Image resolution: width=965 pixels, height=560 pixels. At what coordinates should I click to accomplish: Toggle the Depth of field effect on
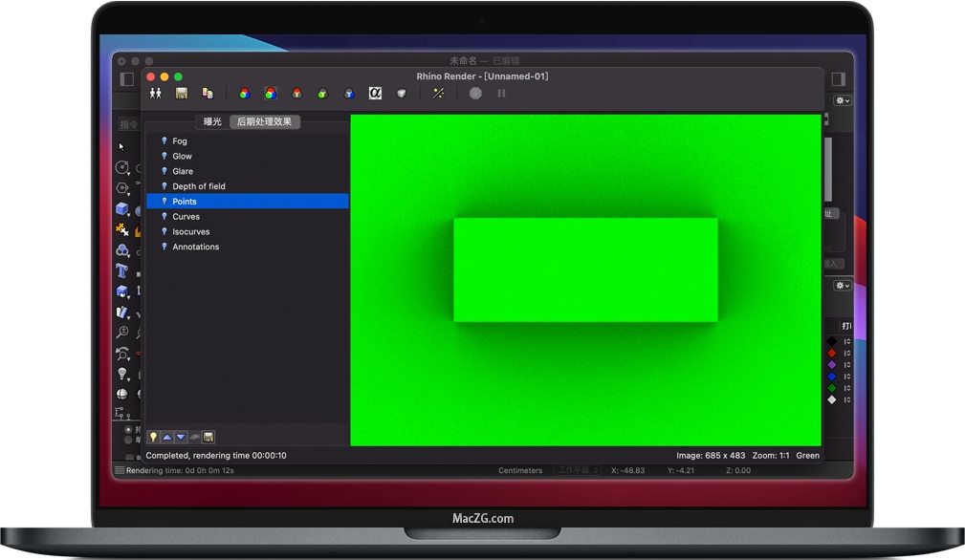(x=163, y=185)
